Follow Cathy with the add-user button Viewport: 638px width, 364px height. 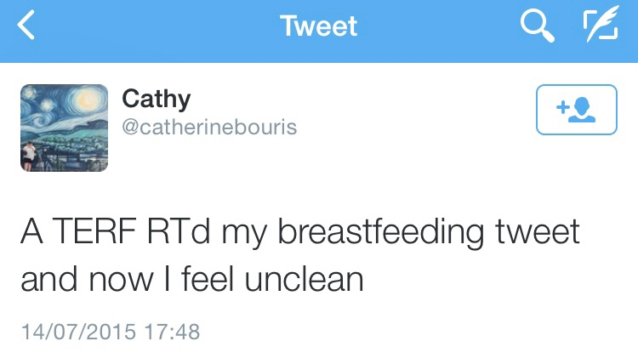[576, 110]
